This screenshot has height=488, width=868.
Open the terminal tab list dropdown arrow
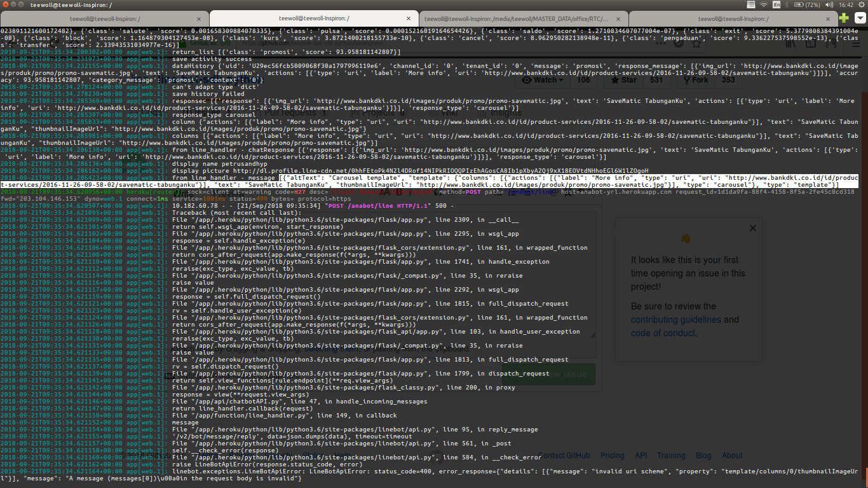(x=860, y=18)
